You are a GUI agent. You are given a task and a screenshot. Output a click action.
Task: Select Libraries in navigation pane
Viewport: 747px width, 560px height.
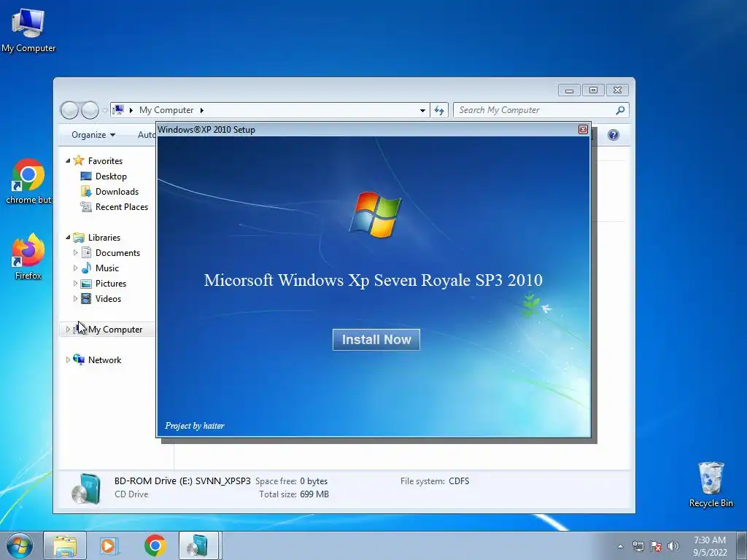pos(104,237)
